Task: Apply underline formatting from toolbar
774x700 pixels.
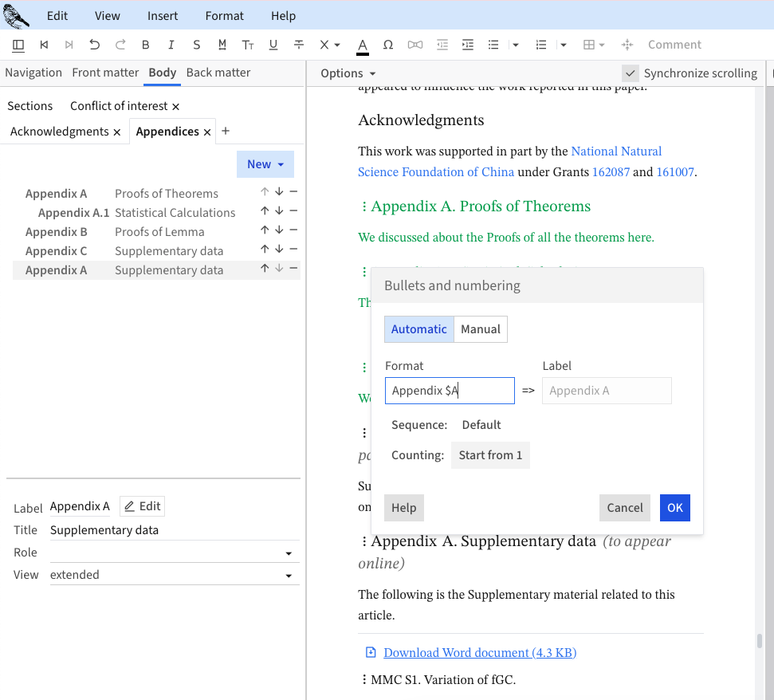Action: coord(273,45)
